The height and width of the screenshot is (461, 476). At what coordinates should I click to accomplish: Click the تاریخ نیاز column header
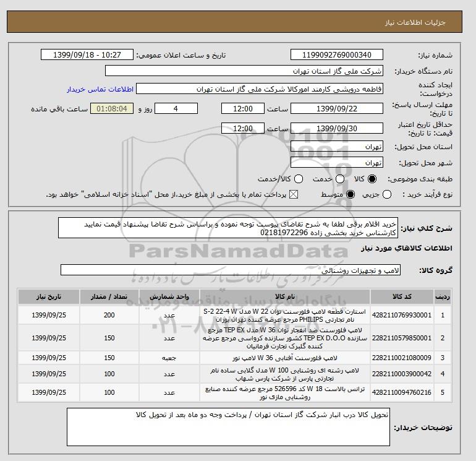point(49,296)
